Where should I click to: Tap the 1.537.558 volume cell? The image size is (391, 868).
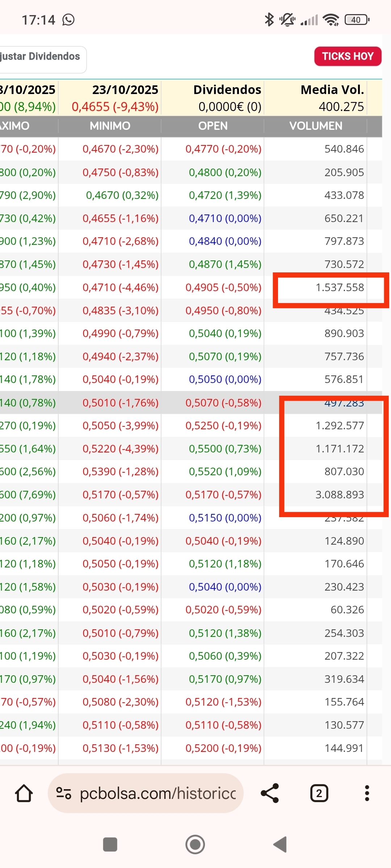coord(340,288)
